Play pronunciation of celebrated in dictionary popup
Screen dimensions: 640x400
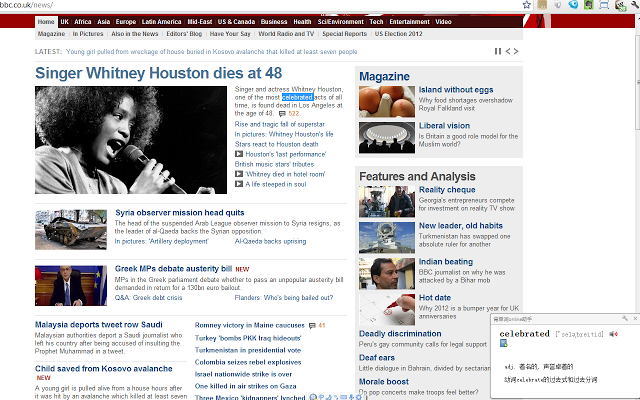coord(613,334)
